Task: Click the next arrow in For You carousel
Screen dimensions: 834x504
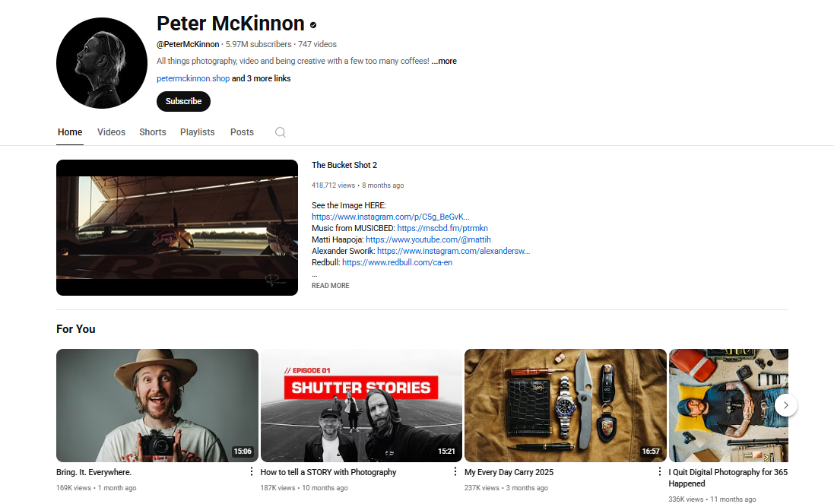Action: (x=785, y=405)
